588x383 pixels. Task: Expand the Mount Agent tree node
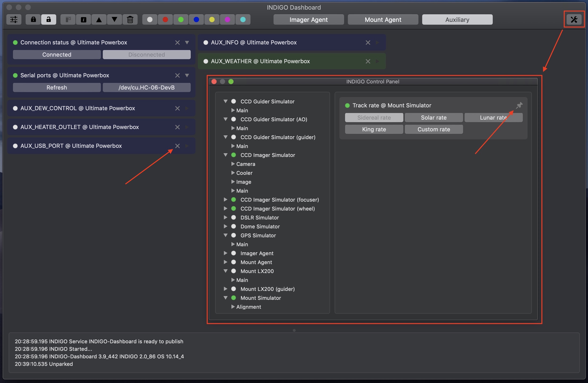point(225,262)
